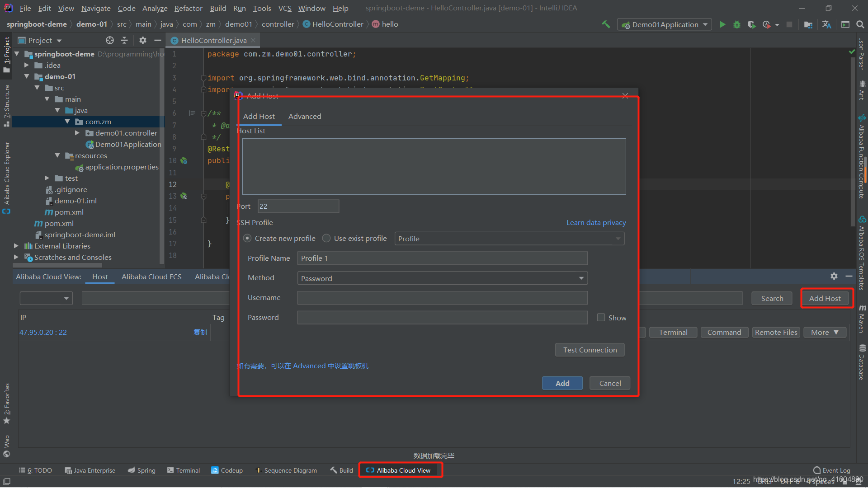The width and height of the screenshot is (868, 488).
Task: Open Project Structure icon in toolbar
Action: [808, 24]
